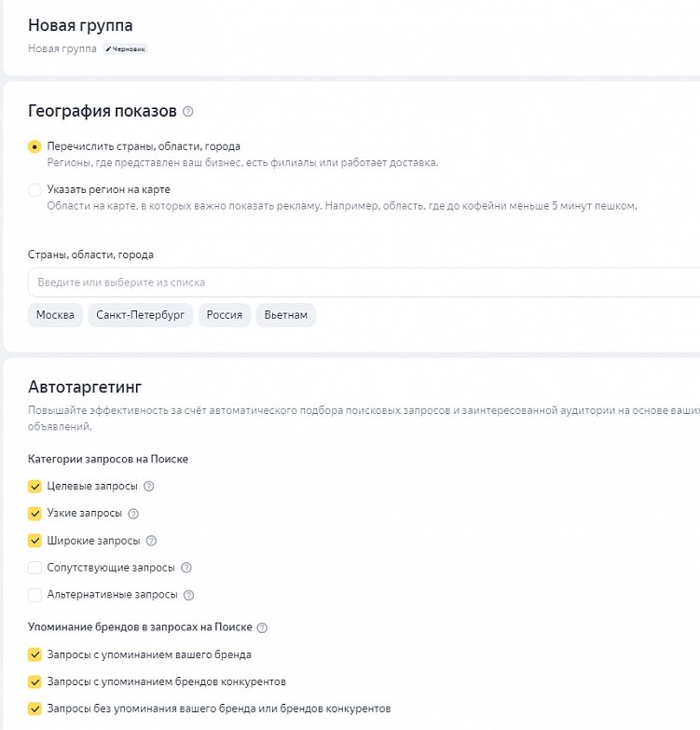Click help icon beside Альтернативные запросы

click(x=188, y=595)
